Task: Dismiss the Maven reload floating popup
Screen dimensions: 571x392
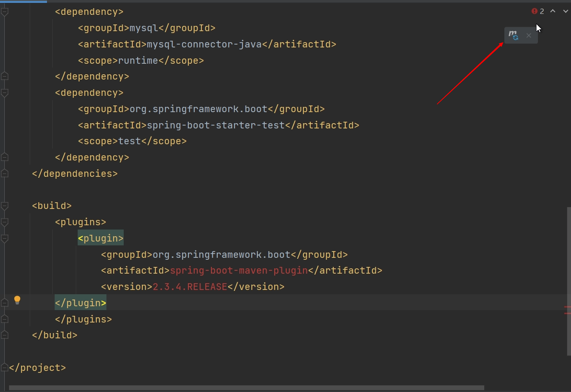Action: tap(529, 35)
